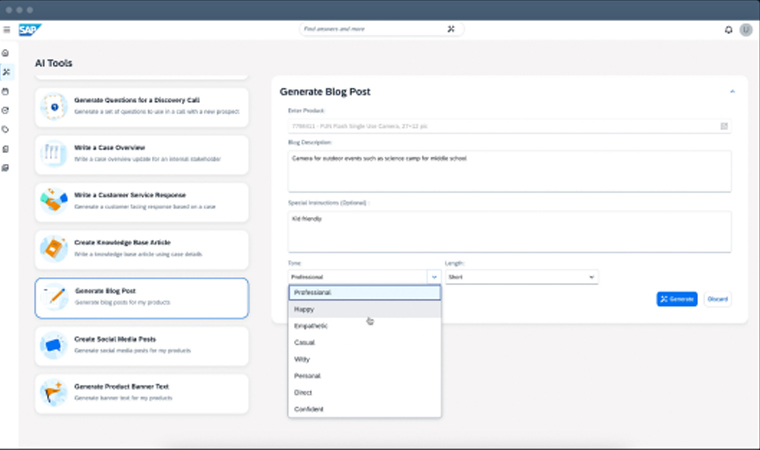Open the user profile avatar

coord(745,30)
